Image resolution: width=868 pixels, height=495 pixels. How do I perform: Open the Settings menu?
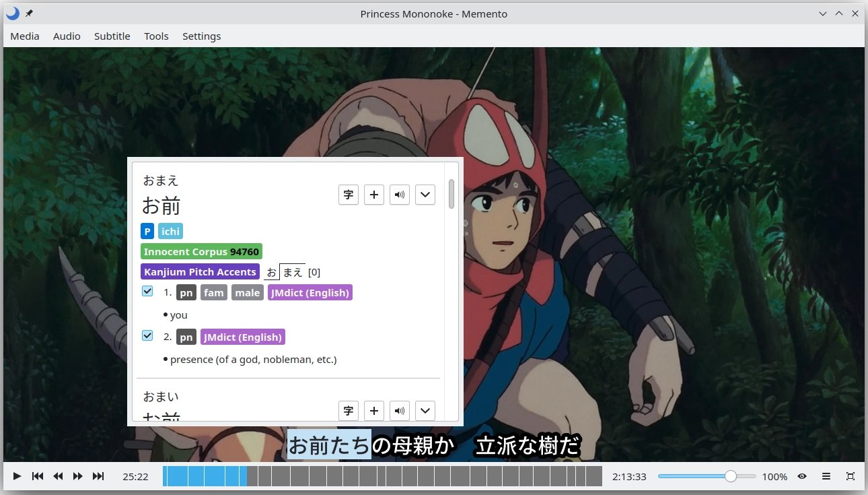coord(202,36)
